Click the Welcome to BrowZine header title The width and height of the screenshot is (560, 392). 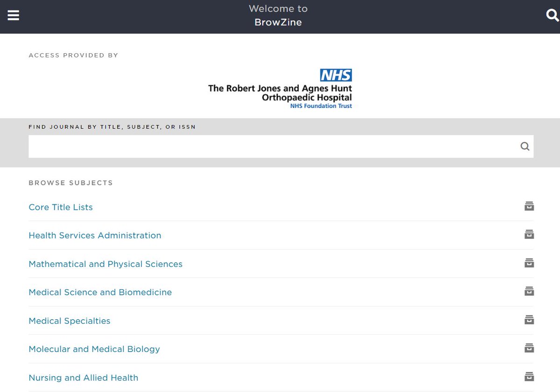(x=278, y=15)
